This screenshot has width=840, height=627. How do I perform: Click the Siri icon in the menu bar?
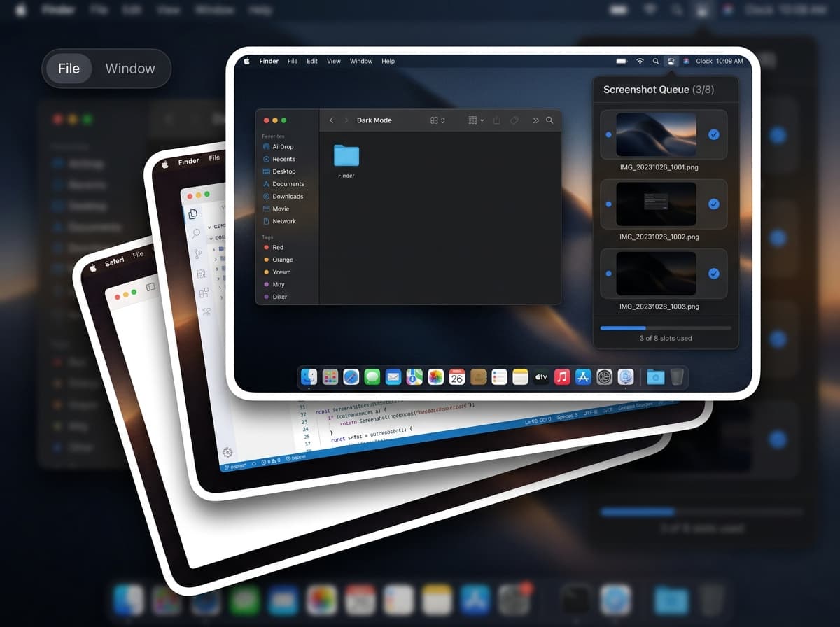pos(687,62)
